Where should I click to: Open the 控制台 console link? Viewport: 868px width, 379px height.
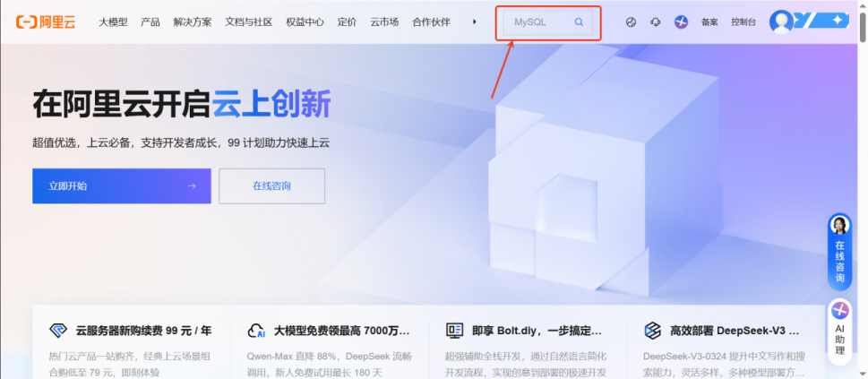(743, 22)
